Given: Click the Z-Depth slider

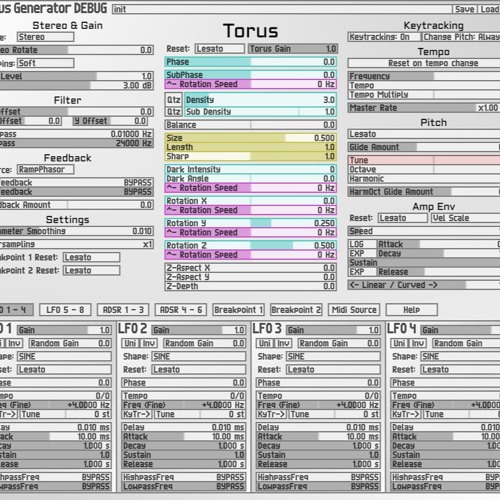Looking at the screenshot, I should click(x=251, y=286).
